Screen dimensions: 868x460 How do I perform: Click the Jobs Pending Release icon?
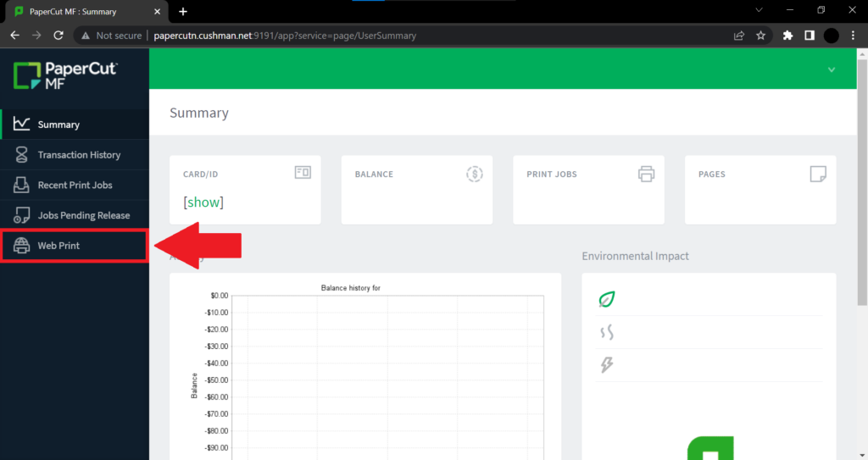tap(22, 216)
